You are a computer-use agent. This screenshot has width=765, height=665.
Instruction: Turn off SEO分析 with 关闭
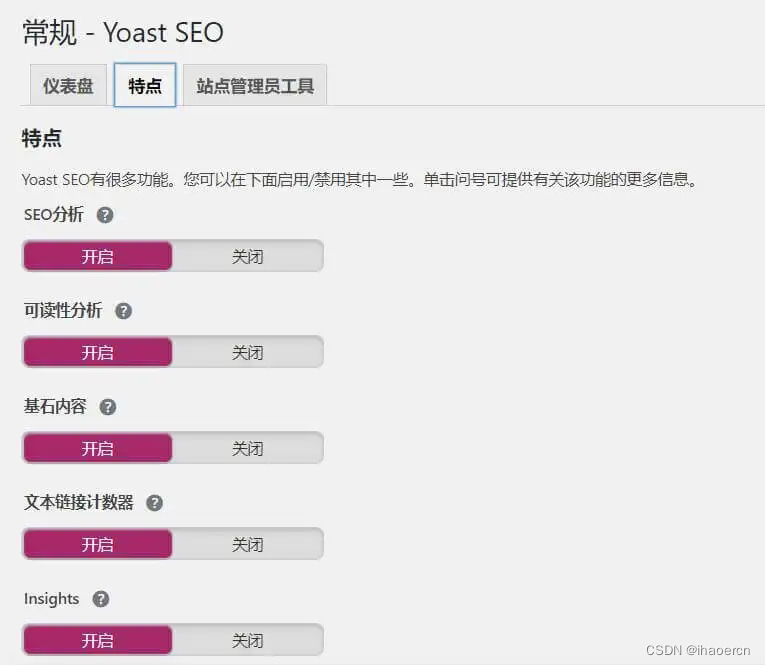tap(248, 256)
